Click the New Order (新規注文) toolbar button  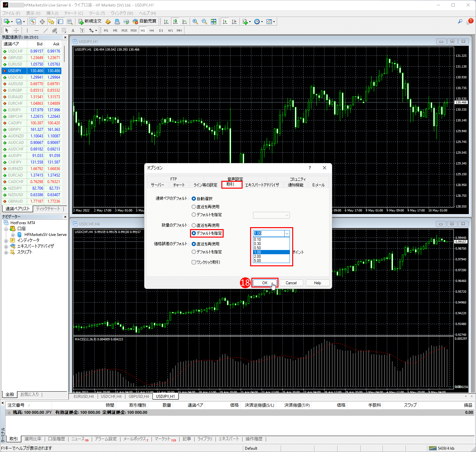click(x=90, y=22)
